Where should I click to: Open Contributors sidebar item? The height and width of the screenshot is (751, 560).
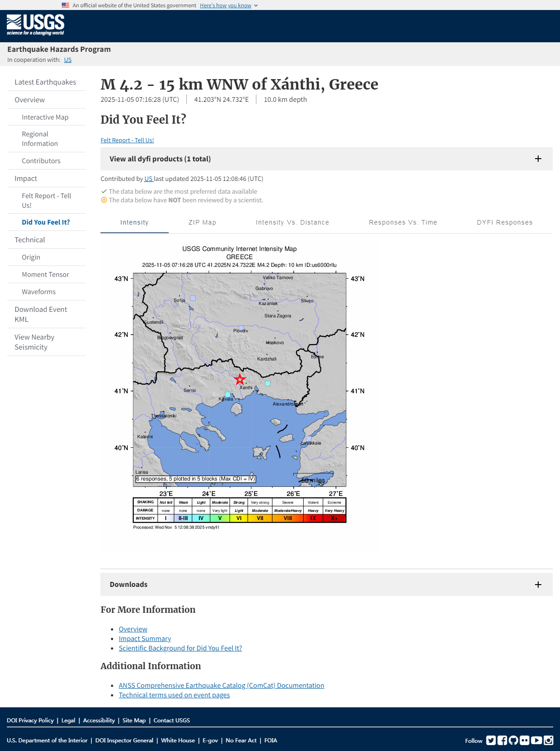[x=46, y=161]
